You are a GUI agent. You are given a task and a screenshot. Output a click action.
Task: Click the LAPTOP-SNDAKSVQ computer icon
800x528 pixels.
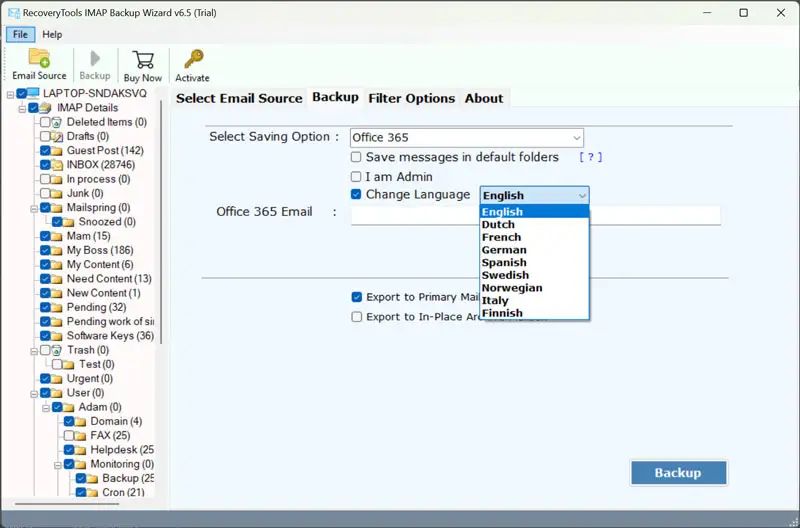pos(34,94)
